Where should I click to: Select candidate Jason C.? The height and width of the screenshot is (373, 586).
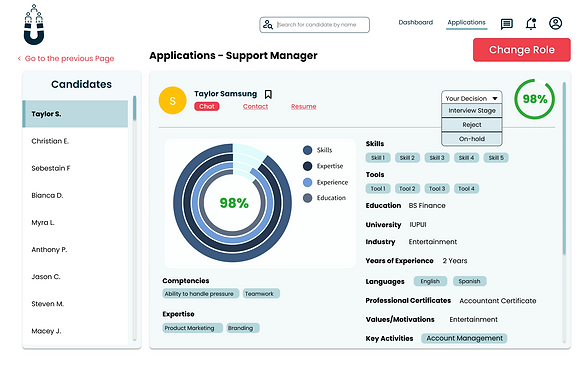(75, 277)
